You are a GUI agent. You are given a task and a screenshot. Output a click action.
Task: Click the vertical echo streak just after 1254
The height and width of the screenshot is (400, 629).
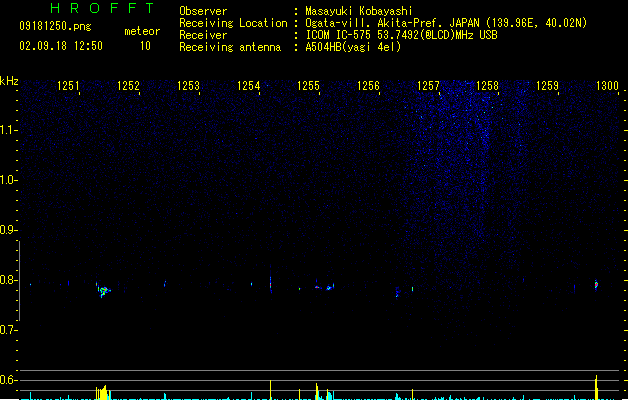coord(270,281)
